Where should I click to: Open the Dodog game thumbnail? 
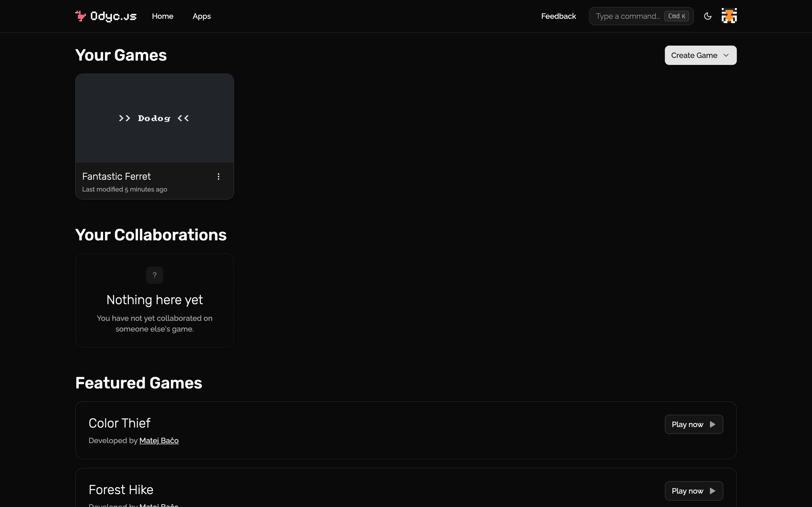[155, 118]
